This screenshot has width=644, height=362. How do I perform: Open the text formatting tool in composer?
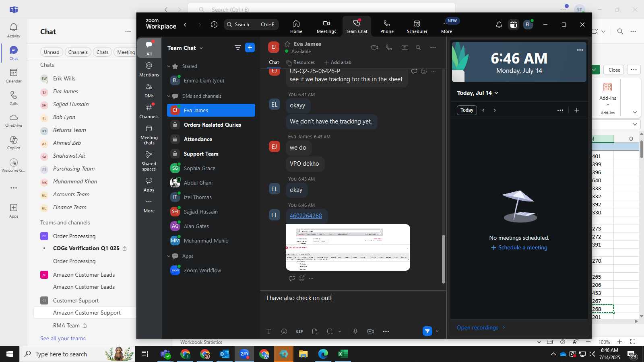tap(269, 331)
